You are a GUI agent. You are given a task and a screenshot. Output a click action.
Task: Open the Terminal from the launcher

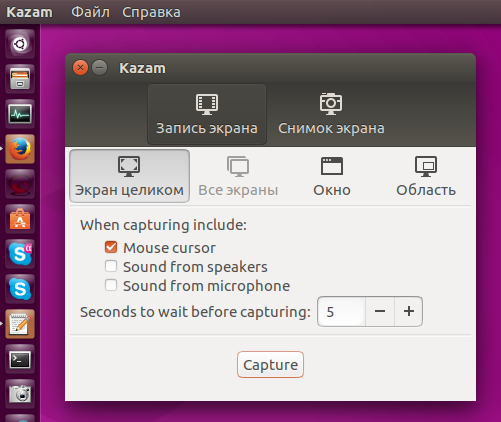pyautogui.click(x=20, y=359)
